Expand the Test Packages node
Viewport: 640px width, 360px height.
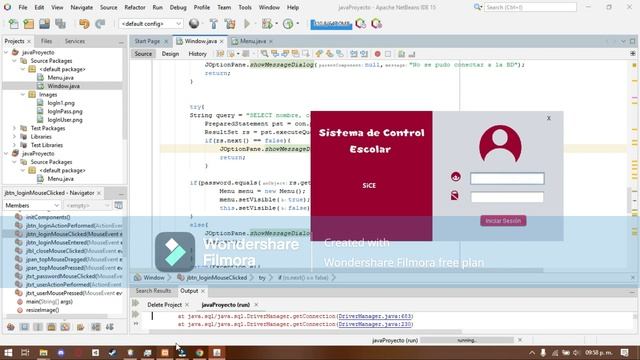click(15, 128)
